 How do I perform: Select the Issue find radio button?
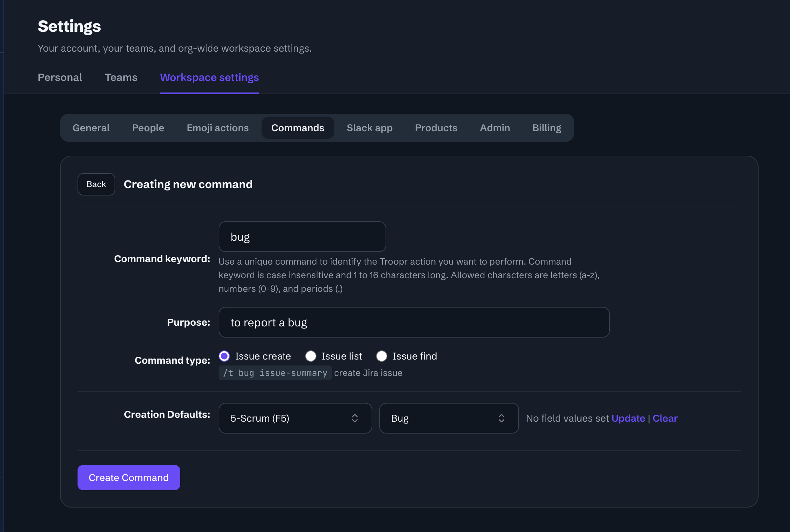pyautogui.click(x=382, y=356)
